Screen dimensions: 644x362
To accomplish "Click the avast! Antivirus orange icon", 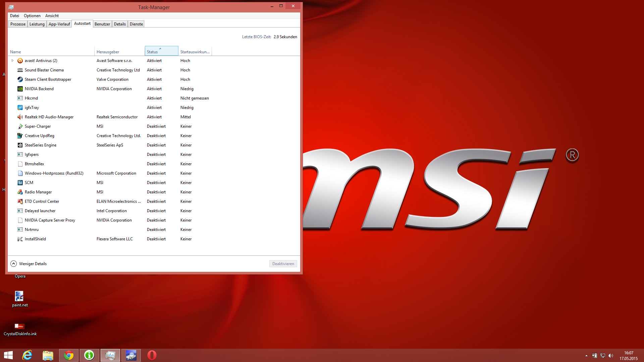I will [20, 61].
